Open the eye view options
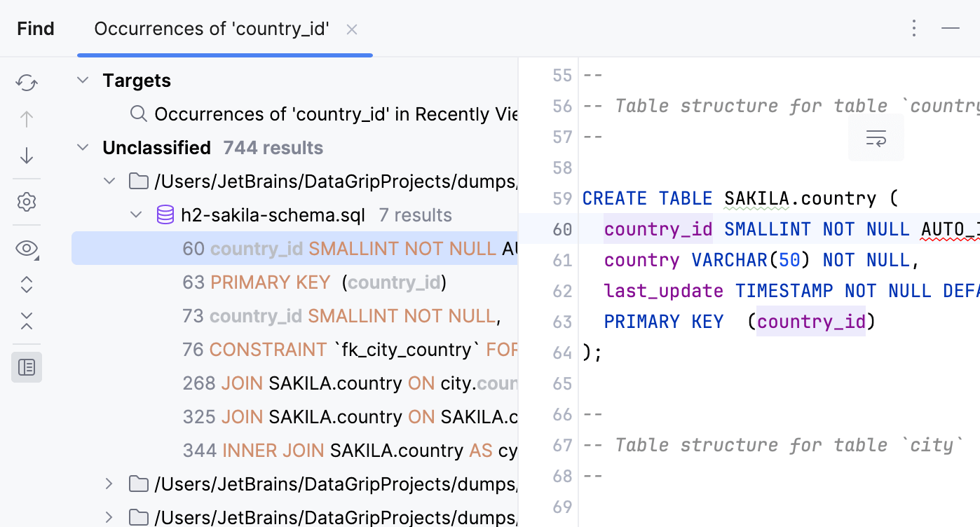980x527 pixels. tap(27, 248)
